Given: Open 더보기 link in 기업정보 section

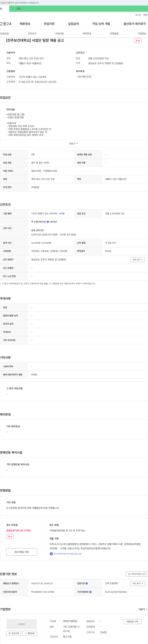Looking at the screenshot, I should (x=143, y=609).
